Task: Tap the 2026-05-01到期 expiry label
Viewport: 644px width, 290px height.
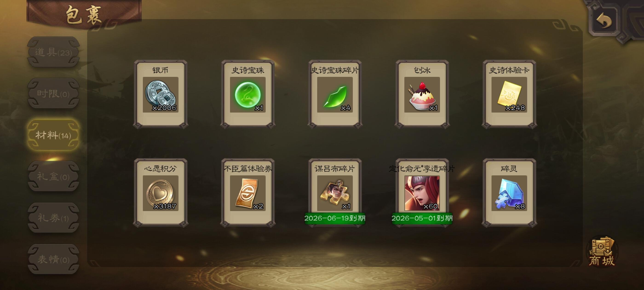Action: (x=422, y=218)
